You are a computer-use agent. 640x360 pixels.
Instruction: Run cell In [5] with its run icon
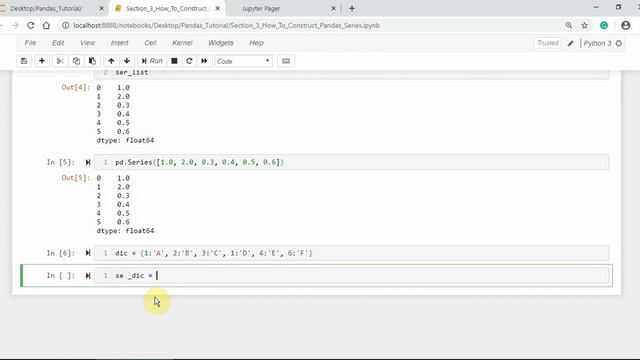[88, 162]
